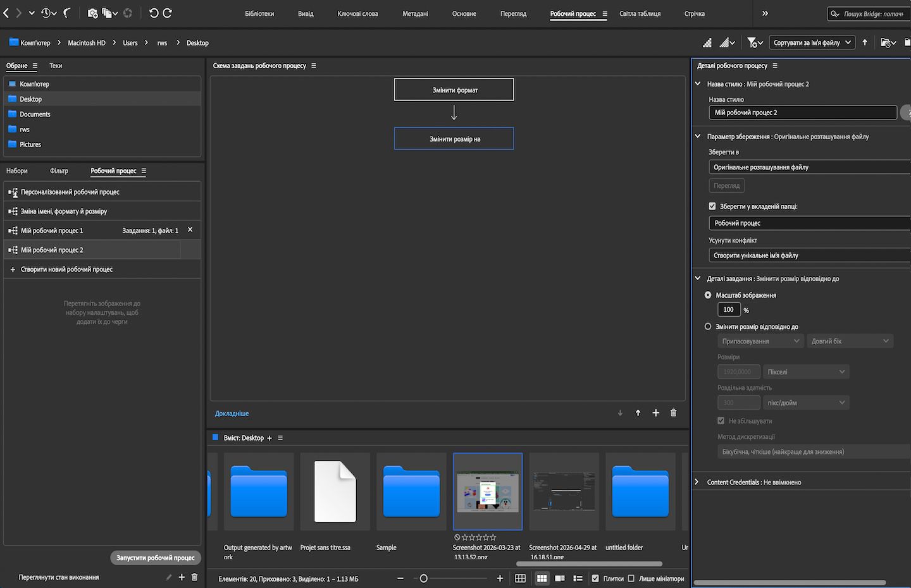
Task: Open Оригінальне розташування файлу save dropdown
Action: 810,167
